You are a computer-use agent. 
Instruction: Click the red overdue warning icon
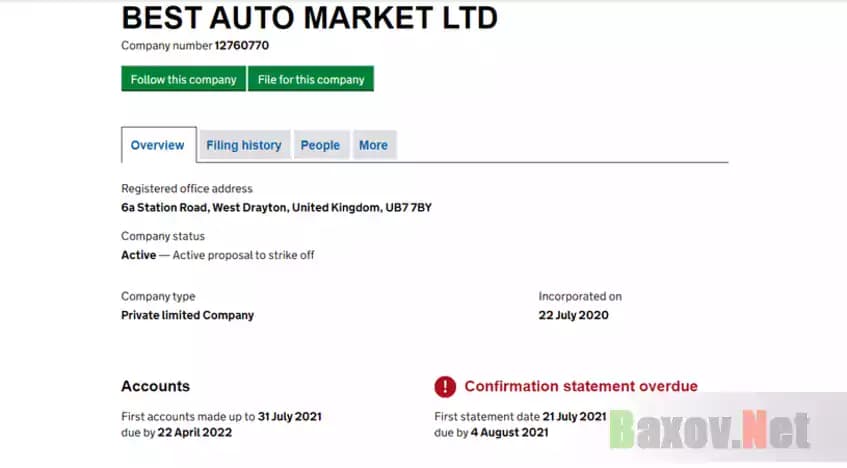tap(445, 387)
